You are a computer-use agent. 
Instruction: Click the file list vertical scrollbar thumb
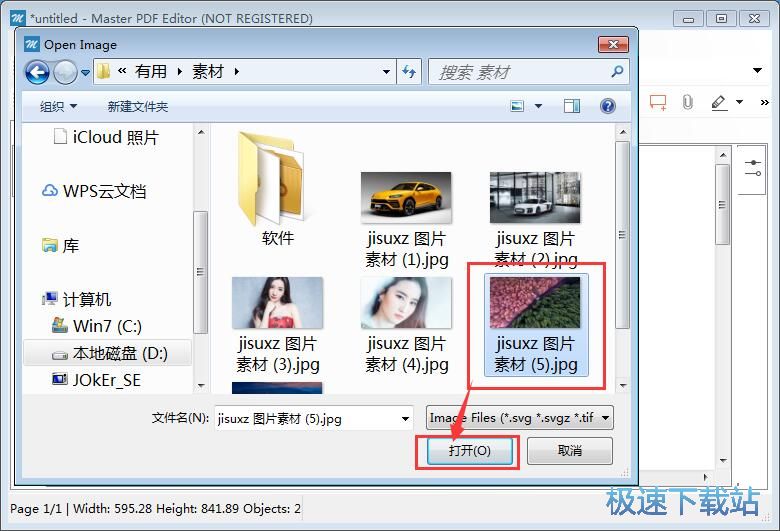[x=623, y=235]
